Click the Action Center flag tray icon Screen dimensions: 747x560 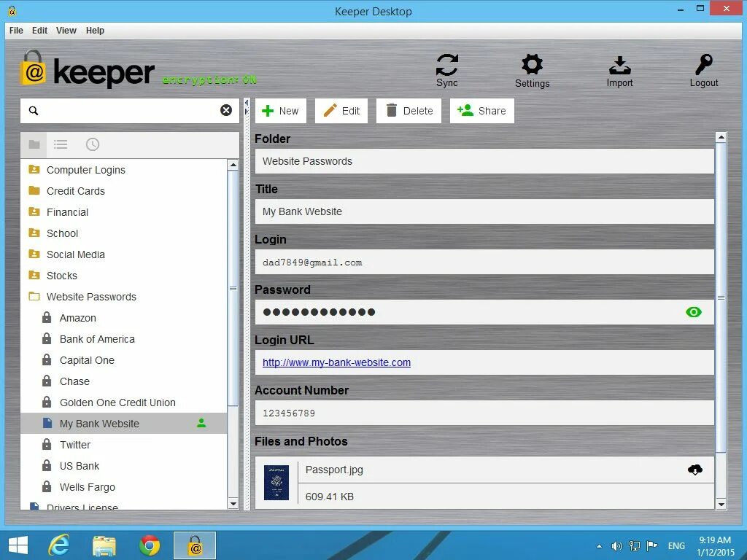[x=651, y=545]
